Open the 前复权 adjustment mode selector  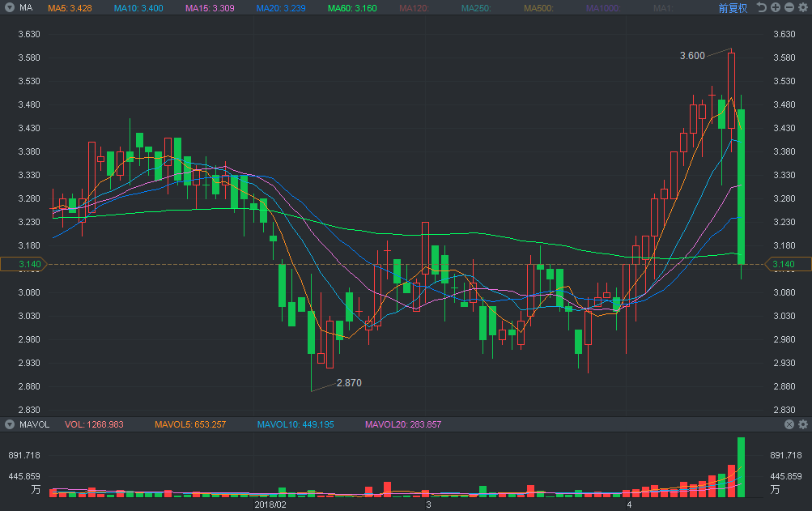(x=733, y=7)
